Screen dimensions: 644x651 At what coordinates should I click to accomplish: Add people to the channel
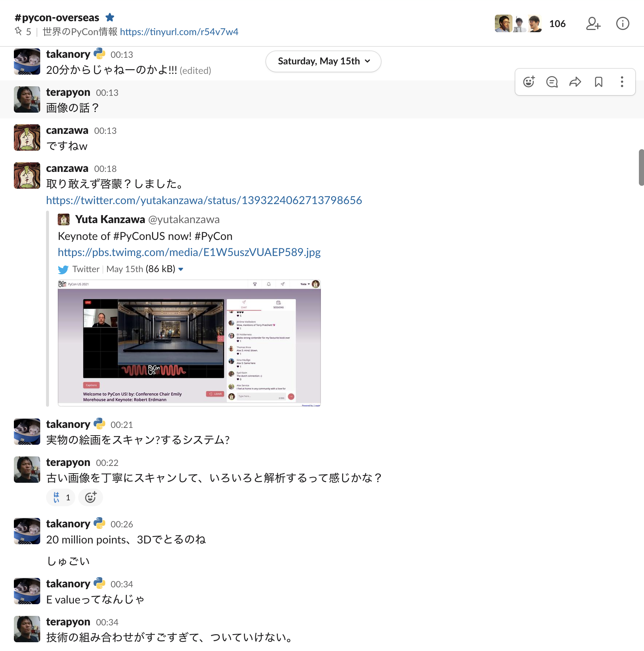click(593, 23)
